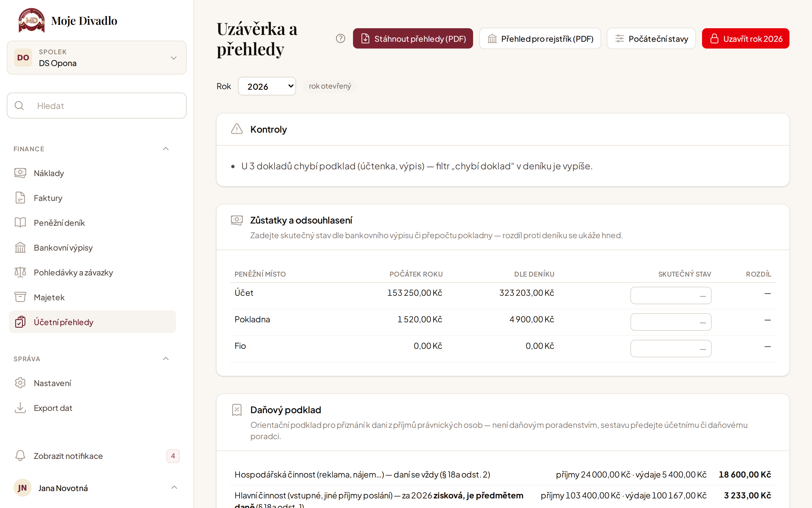Collapse the Správa section
This screenshot has height=508, width=812.
pos(166,359)
